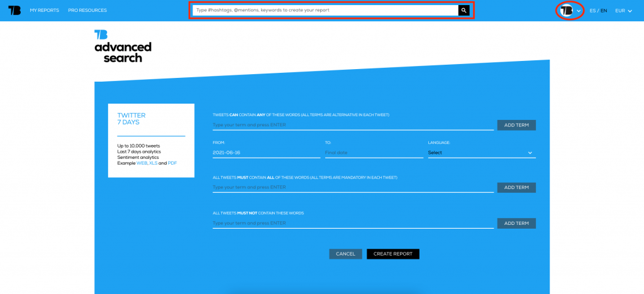Focus the top hashtag keyword search field
The width and height of the screenshot is (644, 294).
pyautogui.click(x=325, y=10)
